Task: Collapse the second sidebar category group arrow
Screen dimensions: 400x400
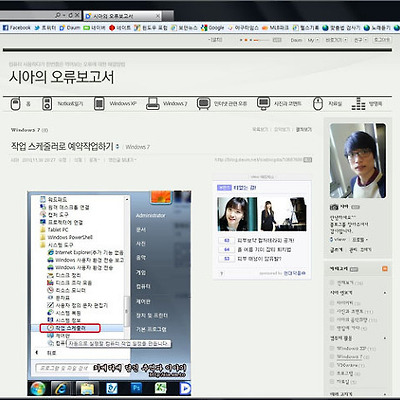Action: pyautogui.click(x=385, y=338)
